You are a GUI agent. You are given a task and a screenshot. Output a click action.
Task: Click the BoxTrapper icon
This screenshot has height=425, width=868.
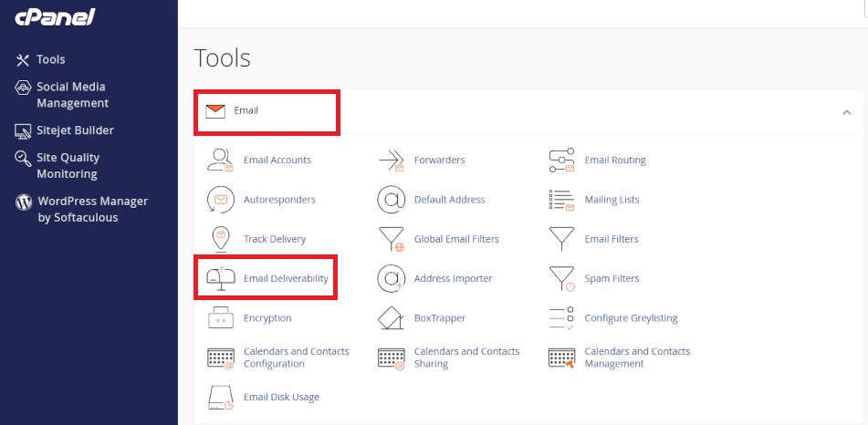(x=392, y=318)
